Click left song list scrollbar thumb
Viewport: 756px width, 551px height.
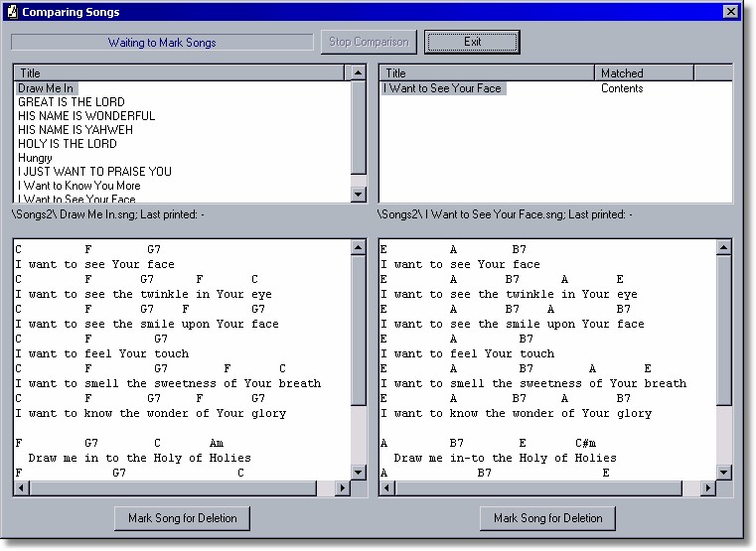coord(358,127)
